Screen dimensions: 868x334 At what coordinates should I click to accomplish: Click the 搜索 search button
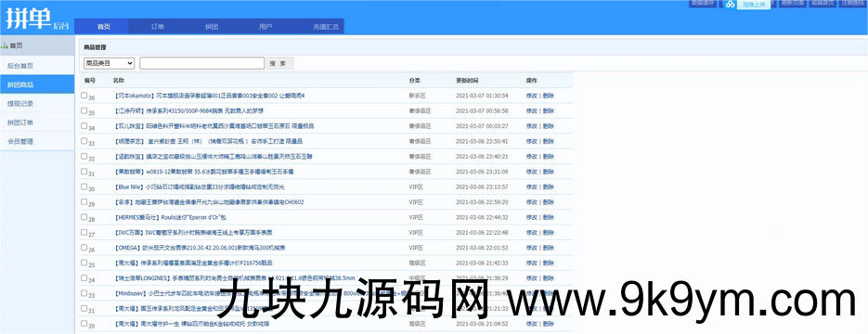[x=279, y=64]
